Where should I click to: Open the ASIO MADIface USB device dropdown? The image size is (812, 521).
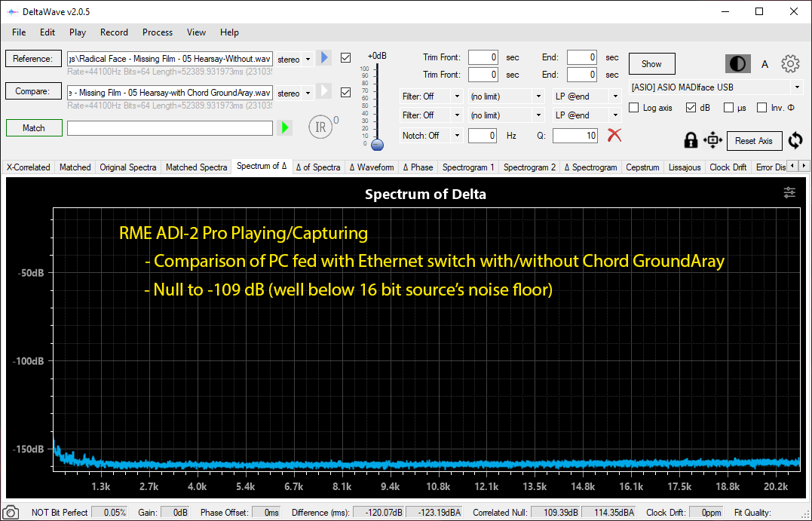pos(715,87)
